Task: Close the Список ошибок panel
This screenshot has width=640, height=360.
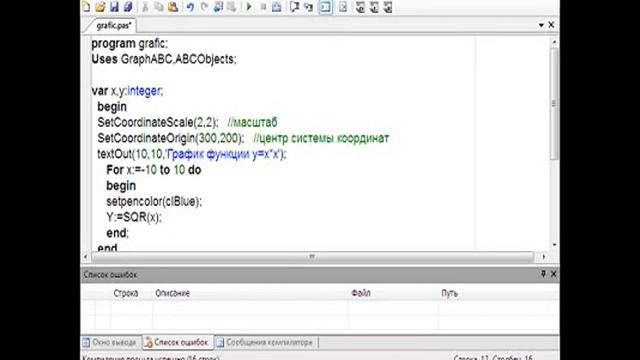Action: point(553,274)
